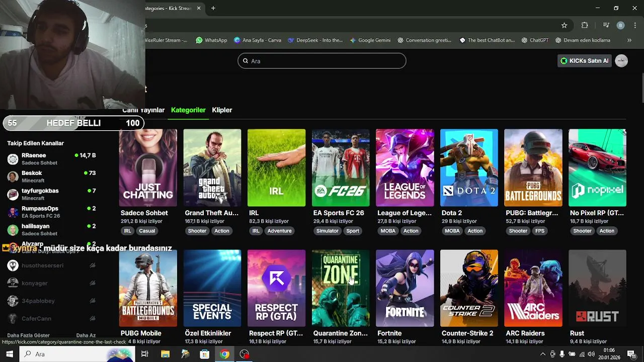
Task: Open the Respect RP (GTA) cover
Action: (276, 288)
